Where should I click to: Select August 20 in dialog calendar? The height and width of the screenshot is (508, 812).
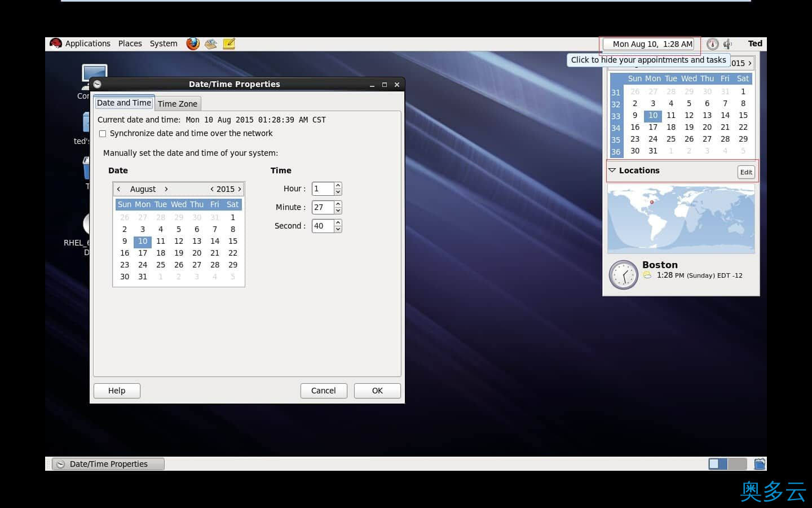click(x=197, y=253)
